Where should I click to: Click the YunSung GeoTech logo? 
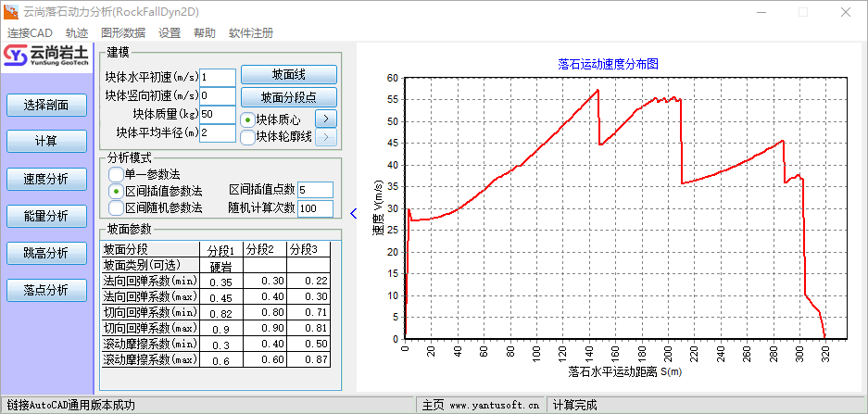point(46,57)
